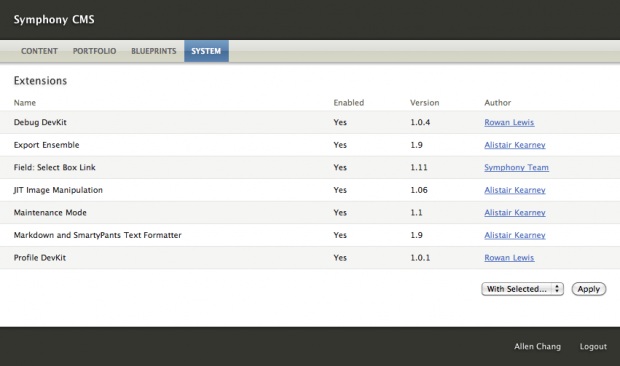Click the Name column header
620x366 pixels.
(x=25, y=103)
